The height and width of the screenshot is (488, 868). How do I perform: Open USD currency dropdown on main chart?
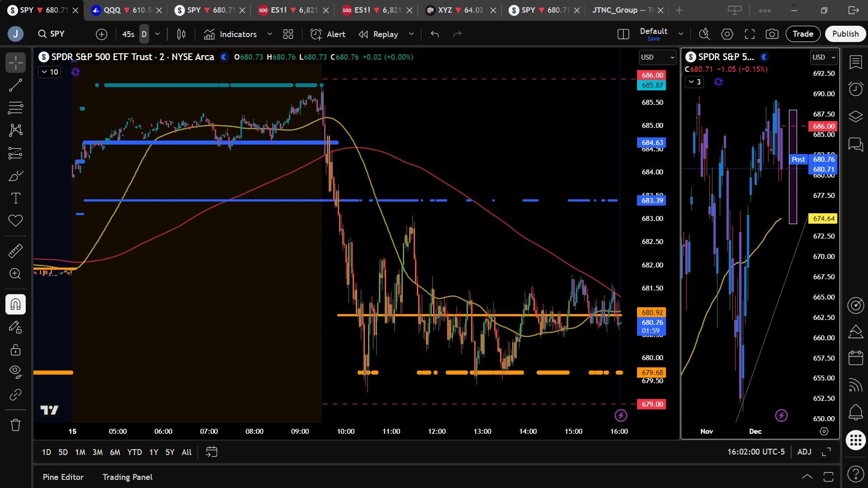coord(657,57)
